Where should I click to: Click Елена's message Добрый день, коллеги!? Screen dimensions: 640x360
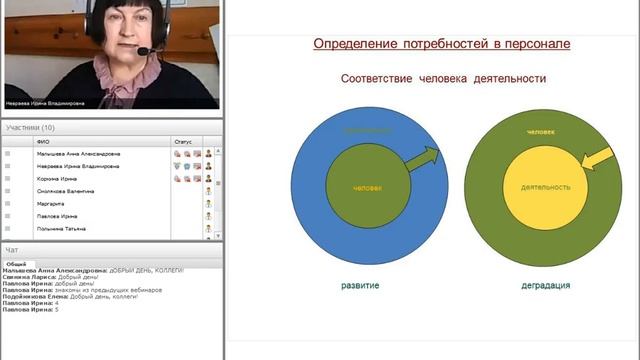click(104, 296)
